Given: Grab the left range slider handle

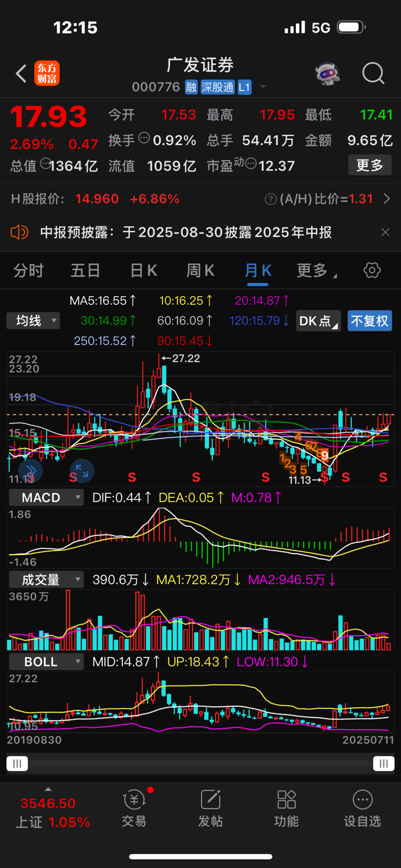Looking at the screenshot, I should point(17,764).
